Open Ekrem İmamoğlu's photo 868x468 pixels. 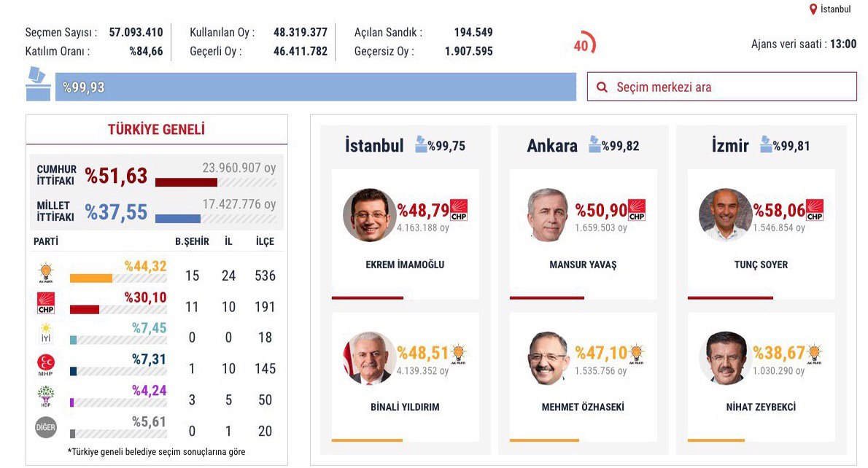click(x=370, y=215)
